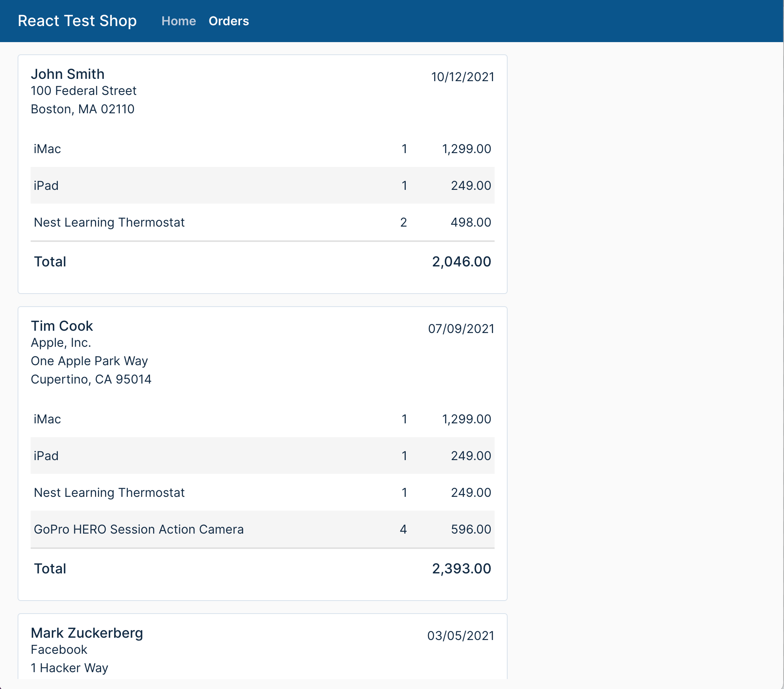The image size is (784, 689).
Task: Click One Apple Park Way address line
Action: [89, 361]
